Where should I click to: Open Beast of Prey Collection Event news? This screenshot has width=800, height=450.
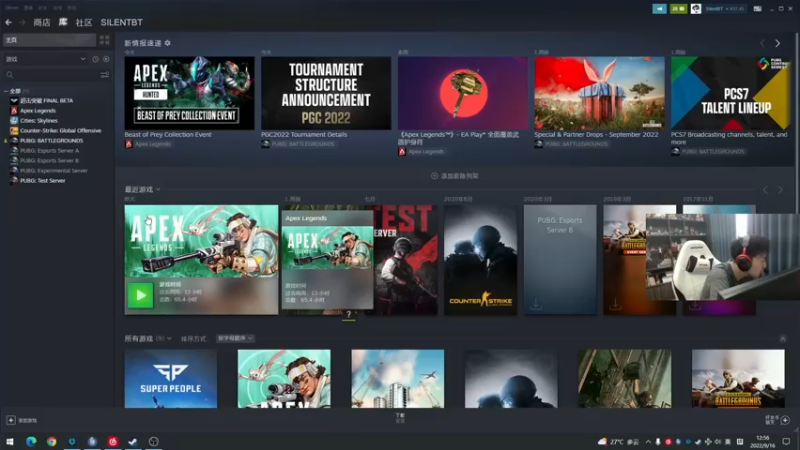tap(189, 93)
